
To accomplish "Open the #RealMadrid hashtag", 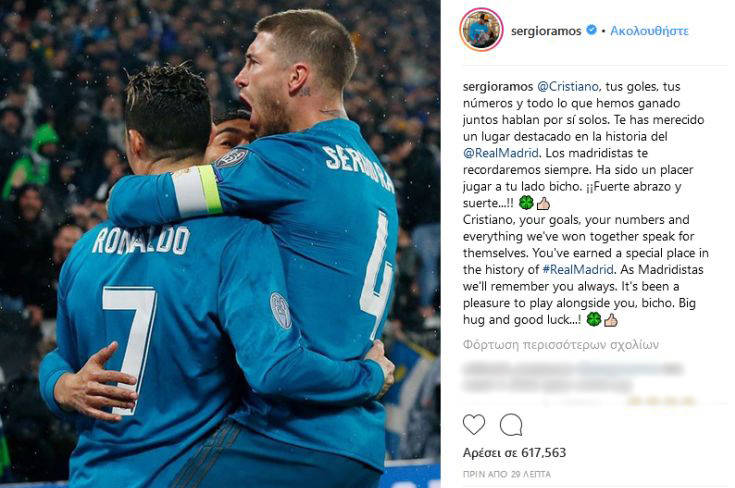I will coord(578,270).
